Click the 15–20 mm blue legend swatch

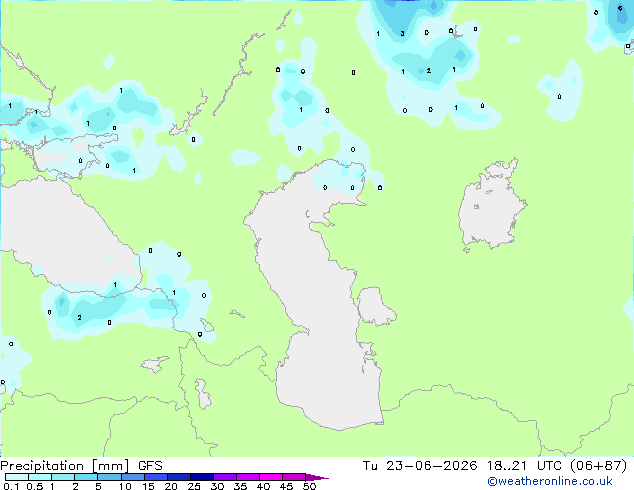[156, 477]
